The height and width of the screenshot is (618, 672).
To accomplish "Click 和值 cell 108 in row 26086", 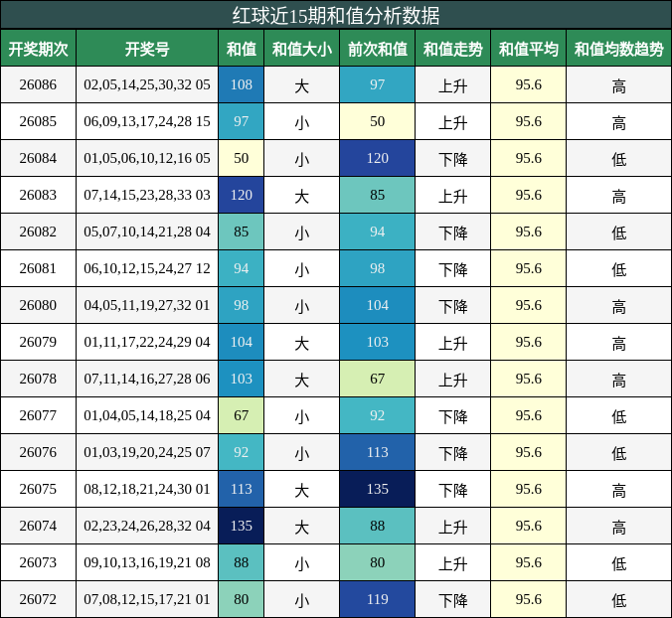I will pyautogui.click(x=242, y=84).
